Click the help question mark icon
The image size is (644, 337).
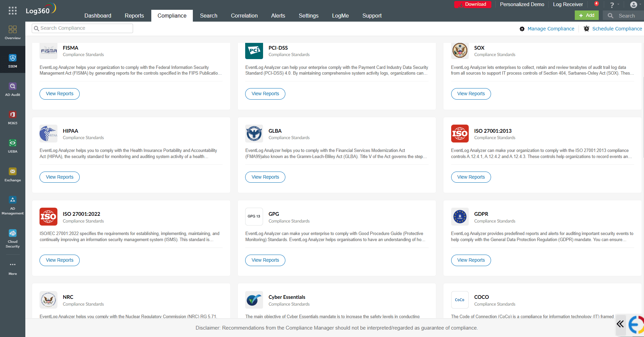point(612,4)
